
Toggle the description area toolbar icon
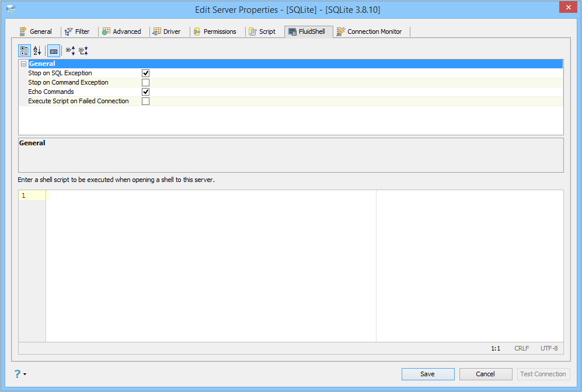click(54, 51)
